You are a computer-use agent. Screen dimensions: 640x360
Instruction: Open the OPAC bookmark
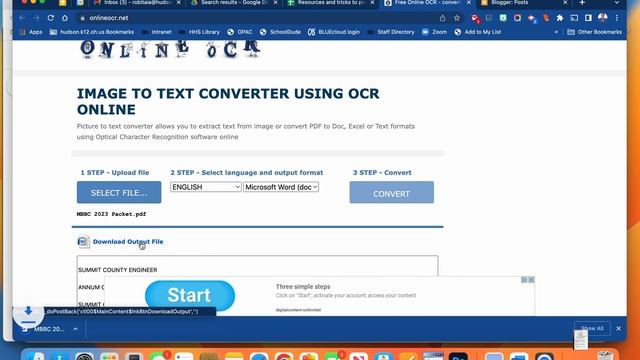[240, 32]
